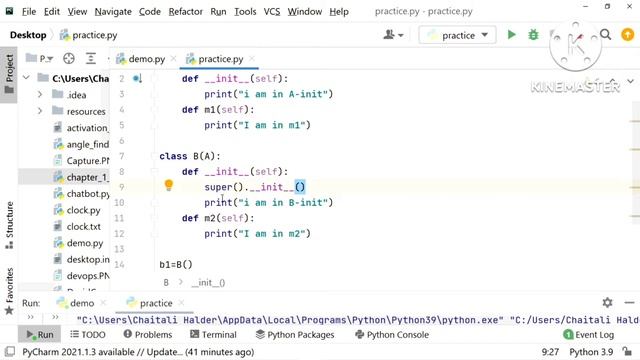Open the Run menu
The width and height of the screenshot is (640, 360).
(x=218, y=11)
